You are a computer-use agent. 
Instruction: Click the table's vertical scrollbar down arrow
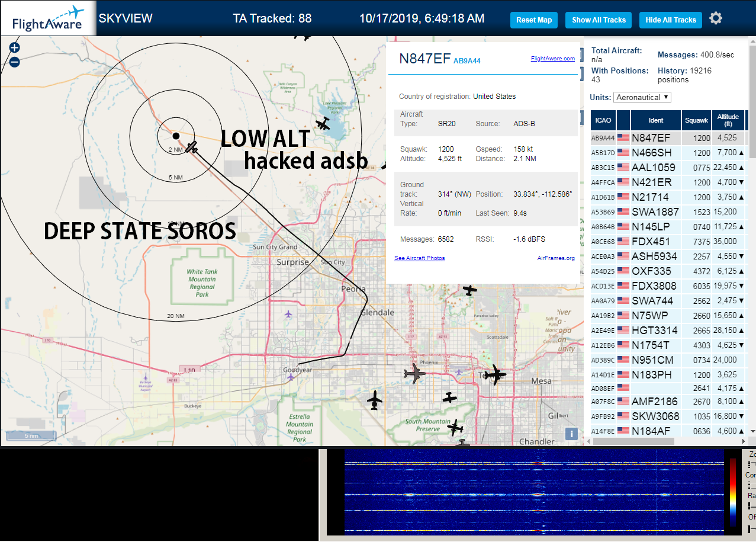tap(752, 432)
